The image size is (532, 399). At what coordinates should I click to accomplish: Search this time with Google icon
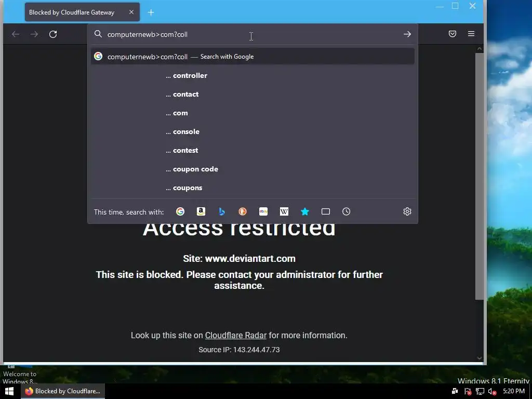pyautogui.click(x=180, y=212)
